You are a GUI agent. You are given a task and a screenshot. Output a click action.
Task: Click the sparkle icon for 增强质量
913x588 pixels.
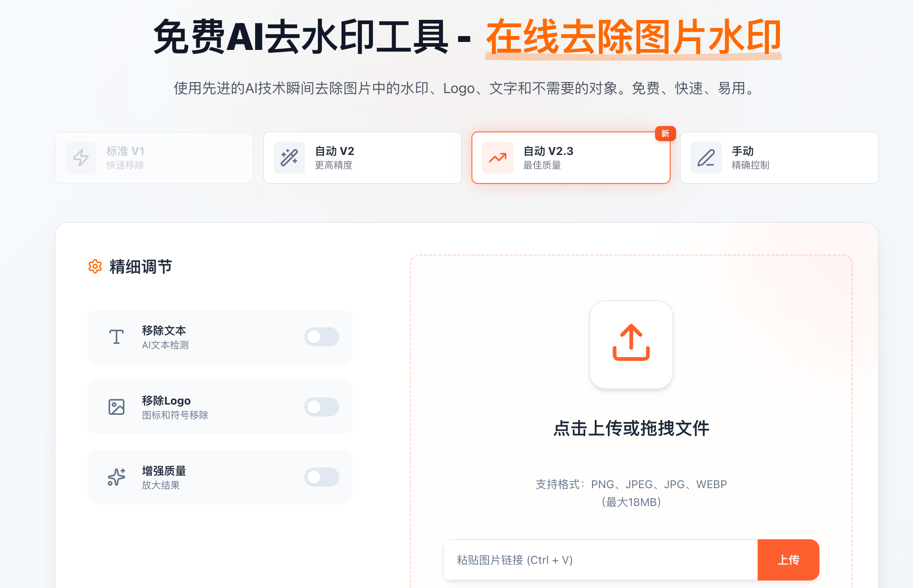[x=117, y=477]
